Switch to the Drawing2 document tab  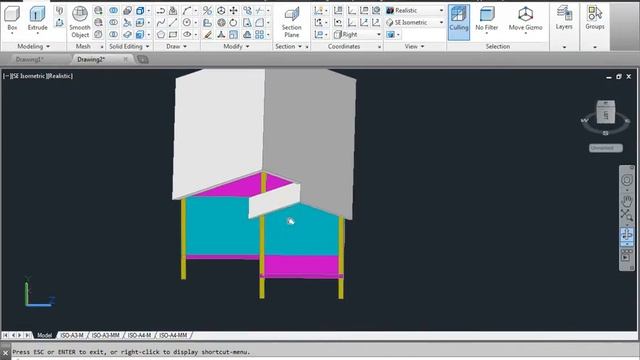[91, 60]
